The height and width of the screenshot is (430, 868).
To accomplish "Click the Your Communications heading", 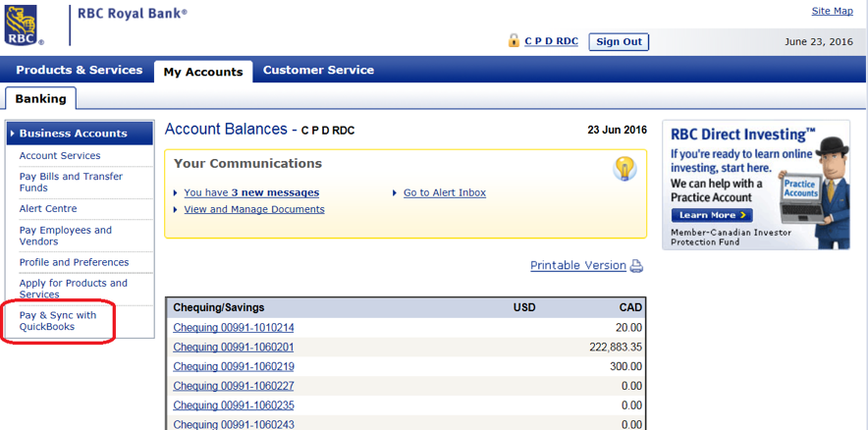I will point(248,164).
